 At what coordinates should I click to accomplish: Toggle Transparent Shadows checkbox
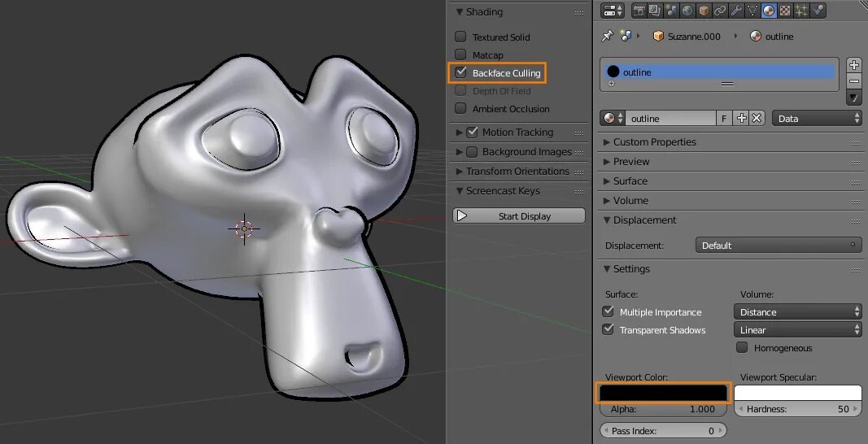[x=608, y=329]
